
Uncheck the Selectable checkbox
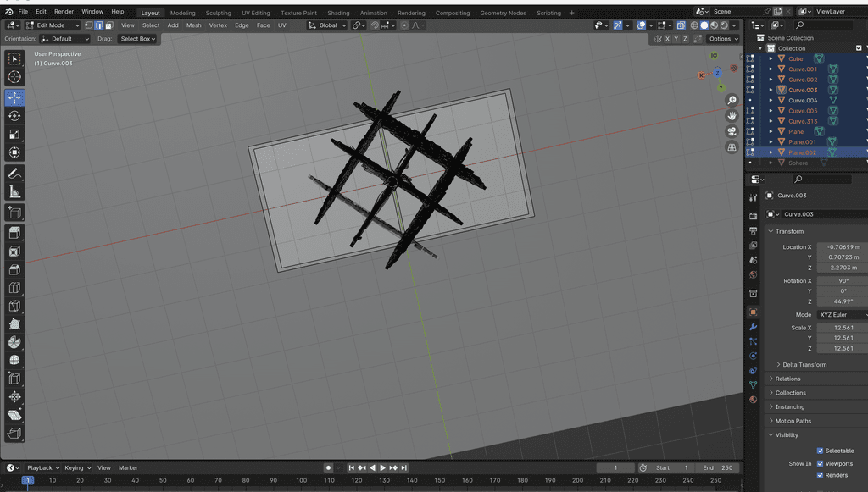(820, 451)
